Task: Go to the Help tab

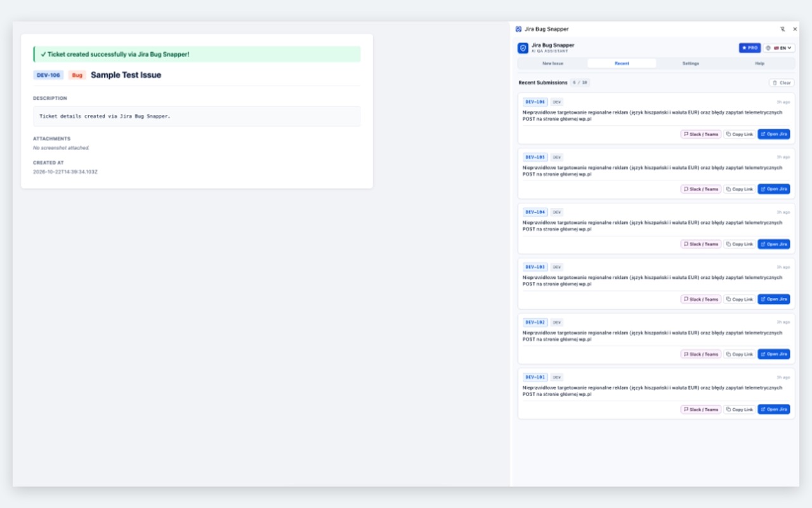Action: click(759, 63)
